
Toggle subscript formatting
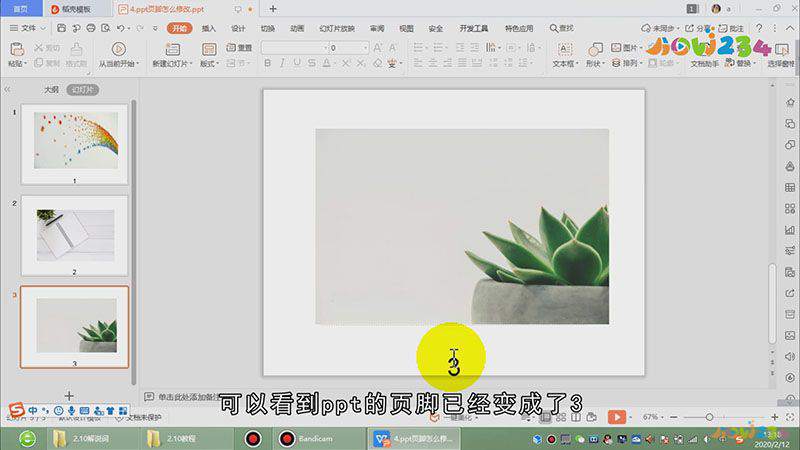(361, 63)
